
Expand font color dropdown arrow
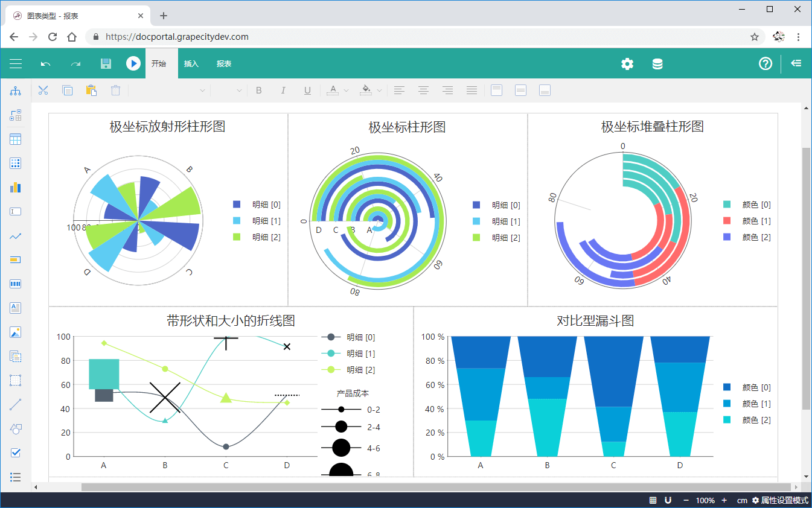click(x=347, y=90)
